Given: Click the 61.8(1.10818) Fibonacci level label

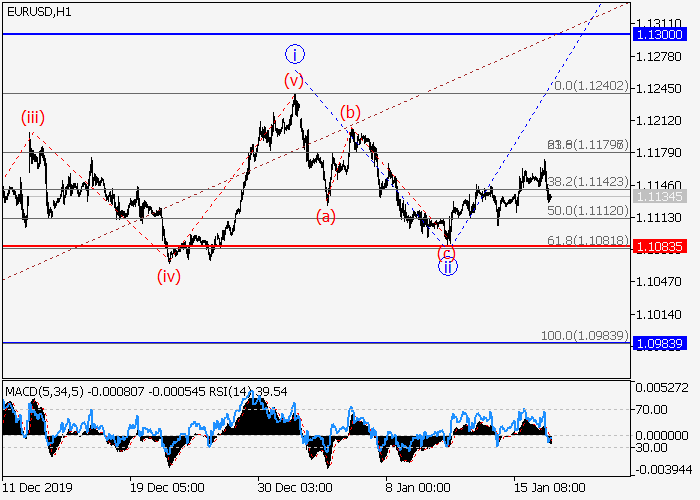Looking at the screenshot, I should coord(587,241).
